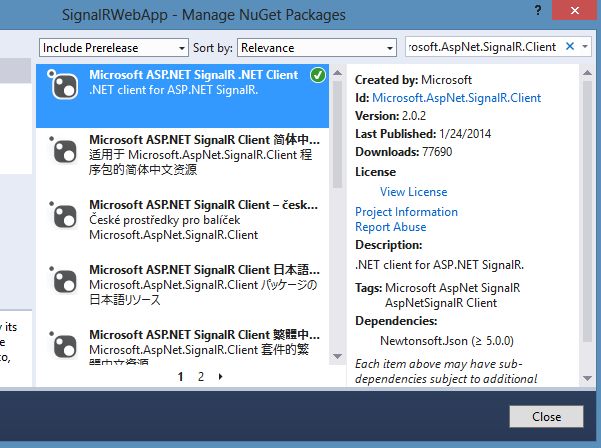Click the package list scroll up arrow
Viewport: 601px width, 448px height.
point(337,73)
